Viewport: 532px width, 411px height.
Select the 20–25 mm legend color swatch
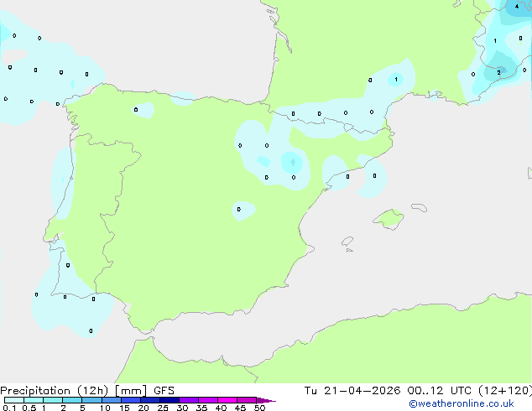(x=150, y=400)
